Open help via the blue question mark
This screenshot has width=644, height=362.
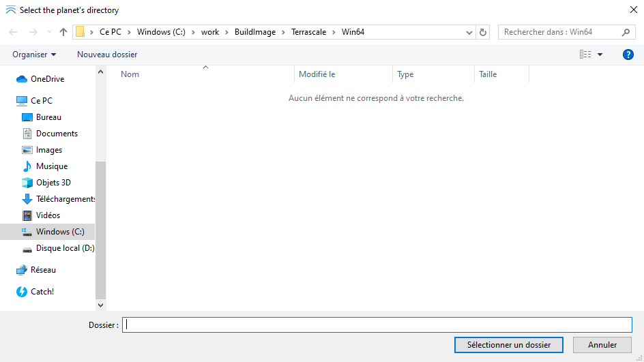628,55
